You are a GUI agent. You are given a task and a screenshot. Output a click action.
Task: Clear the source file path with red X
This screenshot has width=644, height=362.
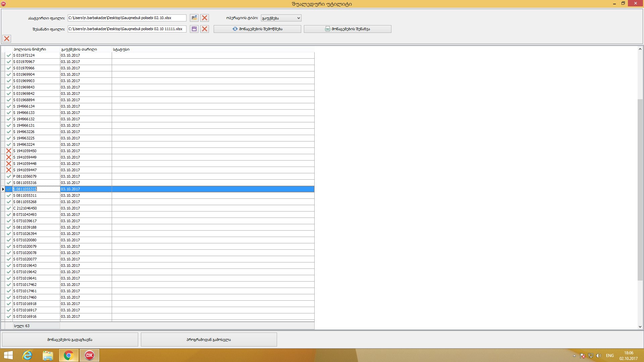(x=205, y=18)
